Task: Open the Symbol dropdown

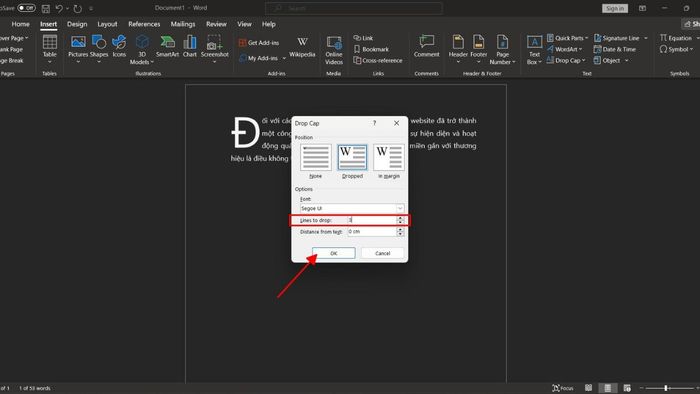Action: point(676,50)
